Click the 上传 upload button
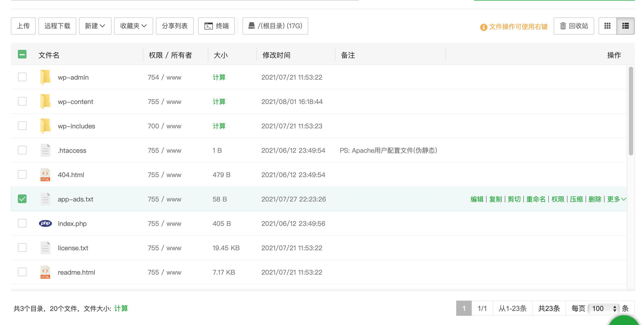644x325 pixels. 23,26
